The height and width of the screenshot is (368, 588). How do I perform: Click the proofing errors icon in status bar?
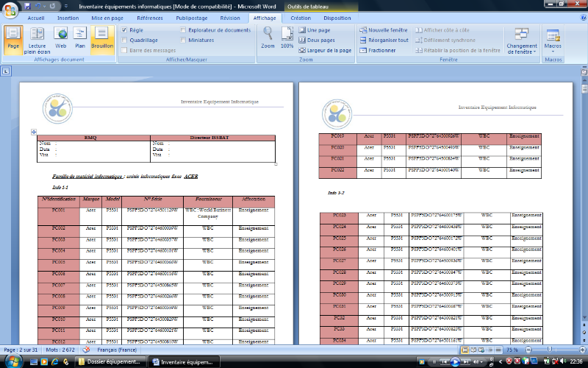(86, 350)
